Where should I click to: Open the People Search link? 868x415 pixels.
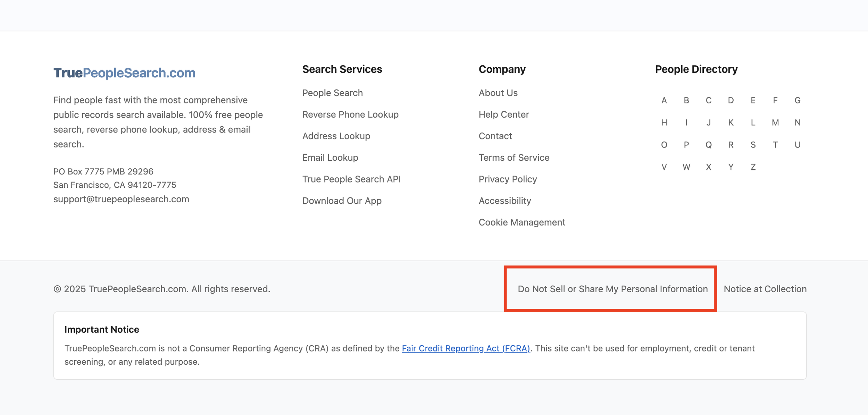click(x=332, y=93)
